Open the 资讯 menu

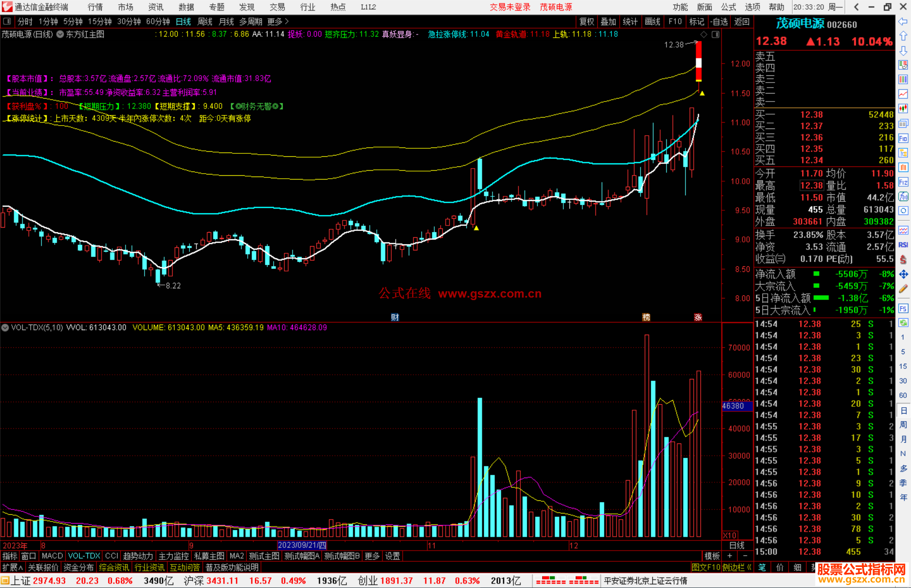click(x=156, y=7)
